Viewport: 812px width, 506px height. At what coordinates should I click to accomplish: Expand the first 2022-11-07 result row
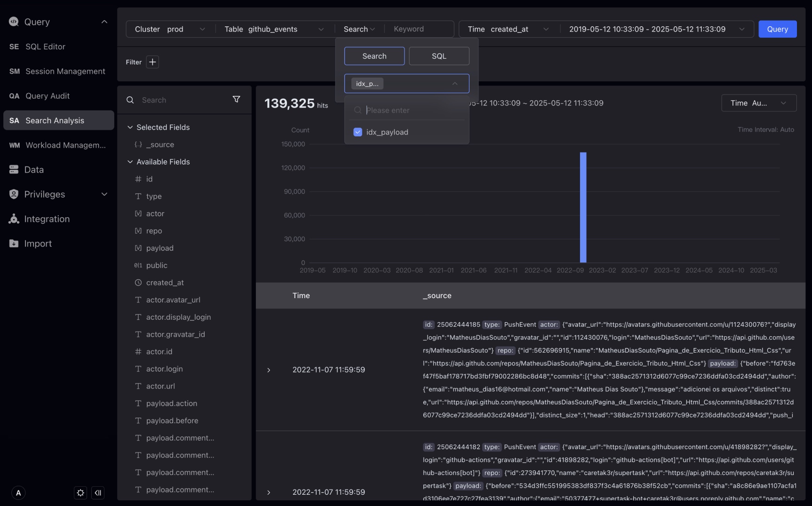268,370
